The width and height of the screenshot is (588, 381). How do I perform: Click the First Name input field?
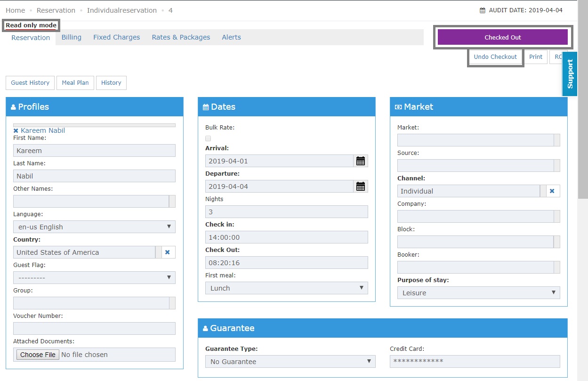click(x=94, y=151)
